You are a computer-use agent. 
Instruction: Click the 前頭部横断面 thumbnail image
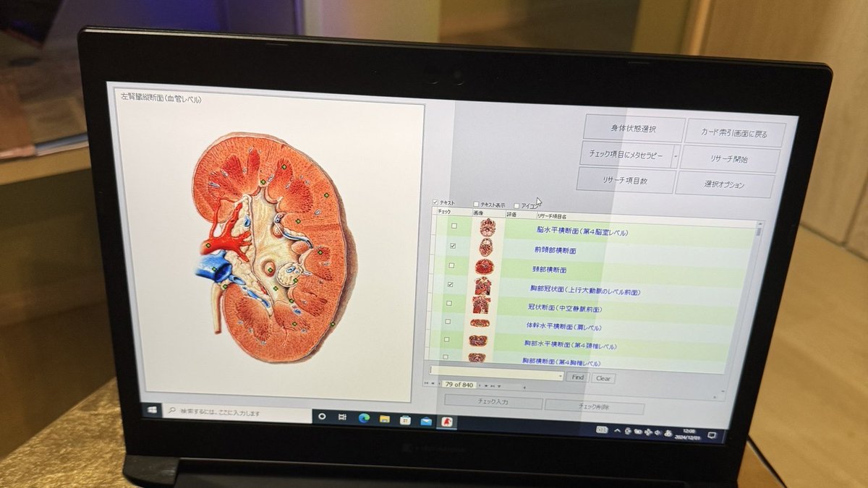click(x=485, y=248)
